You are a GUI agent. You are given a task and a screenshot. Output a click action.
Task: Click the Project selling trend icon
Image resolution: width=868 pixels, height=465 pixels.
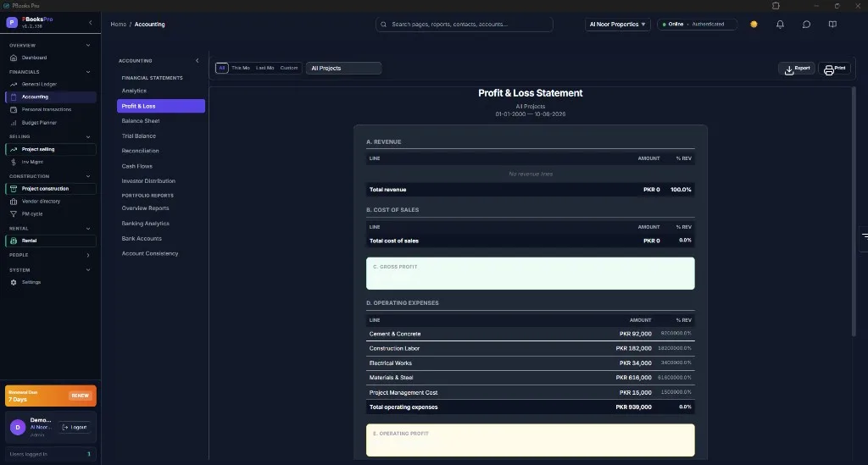coord(14,149)
